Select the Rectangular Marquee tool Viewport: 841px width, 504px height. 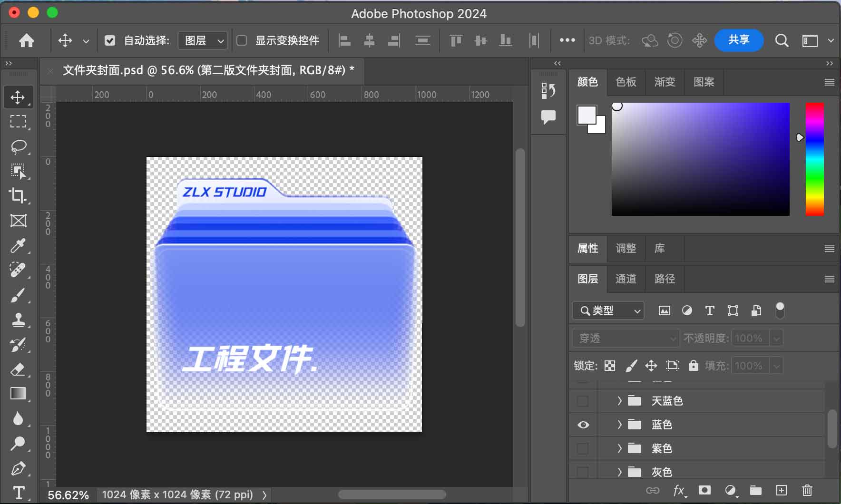coord(18,122)
